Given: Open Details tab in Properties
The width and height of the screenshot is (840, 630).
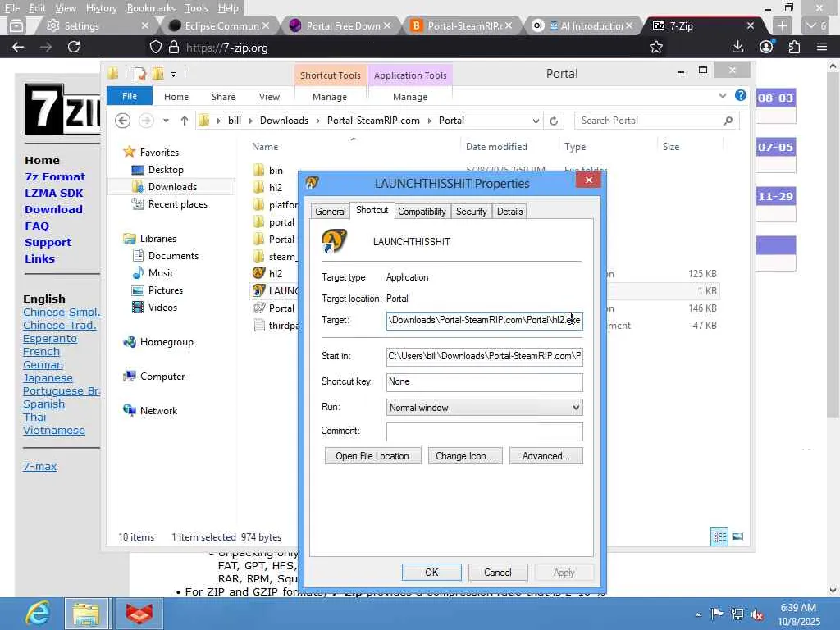Looking at the screenshot, I should (509, 211).
